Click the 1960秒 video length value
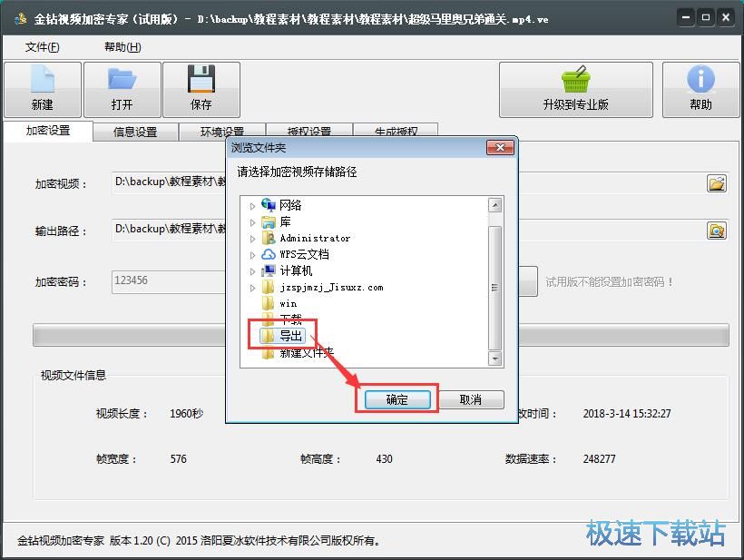The image size is (744, 560). [x=187, y=413]
